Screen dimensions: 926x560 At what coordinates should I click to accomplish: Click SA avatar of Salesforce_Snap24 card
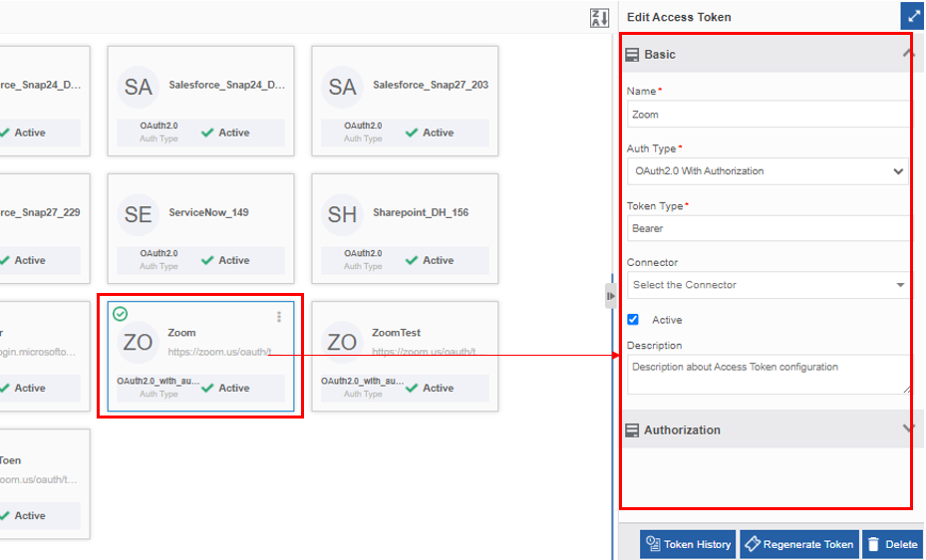[x=138, y=87]
